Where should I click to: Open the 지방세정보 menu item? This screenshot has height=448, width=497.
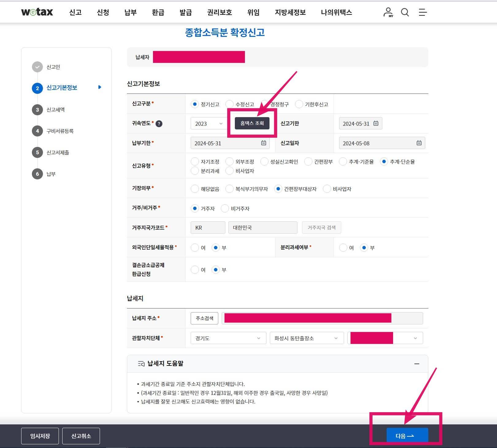tap(290, 12)
